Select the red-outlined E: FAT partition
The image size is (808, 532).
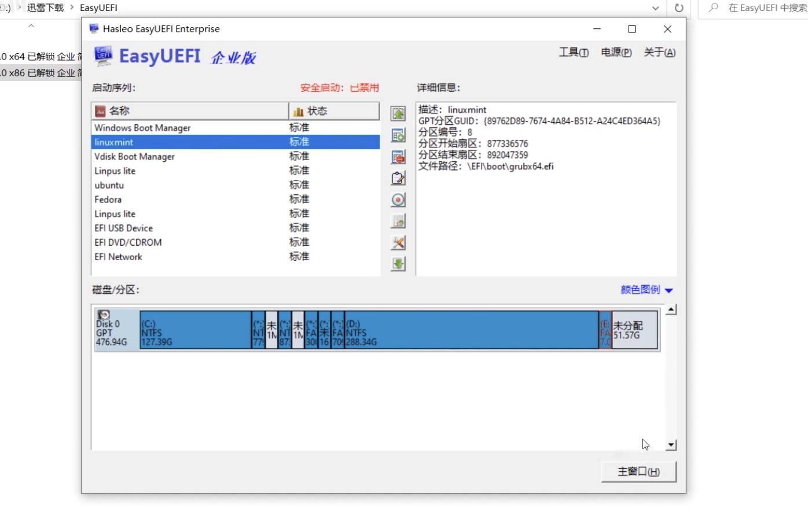605,330
